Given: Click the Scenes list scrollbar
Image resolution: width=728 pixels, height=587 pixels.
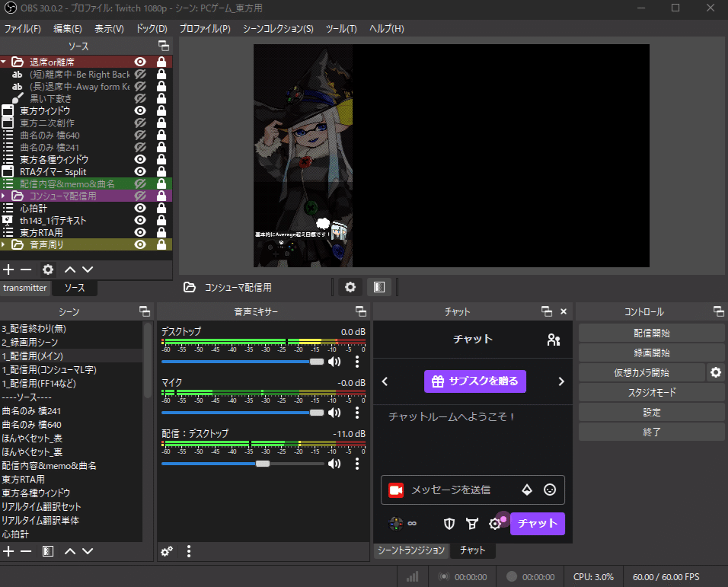Looking at the screenshot, I should (148, 361).
